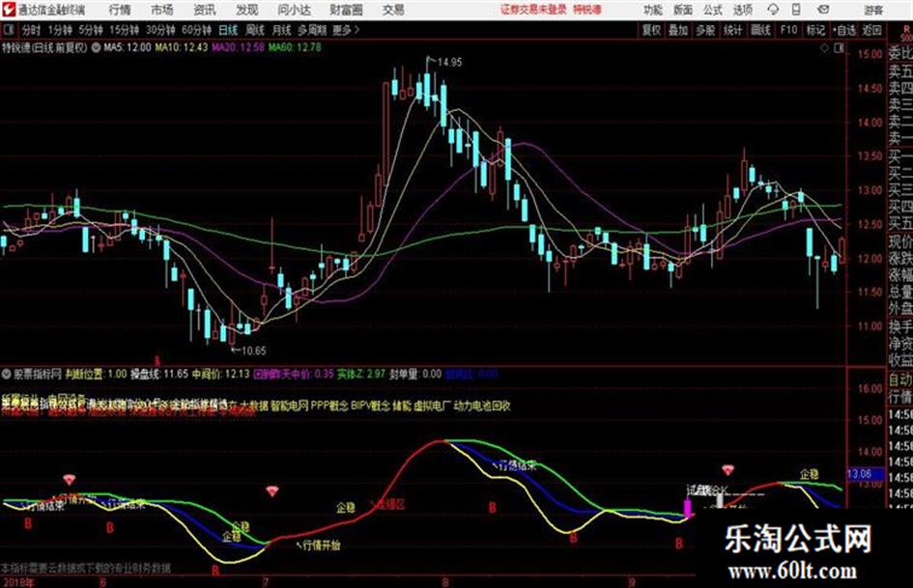Add stock via 自选 button
913x588 pixels.
coord(844,30)
